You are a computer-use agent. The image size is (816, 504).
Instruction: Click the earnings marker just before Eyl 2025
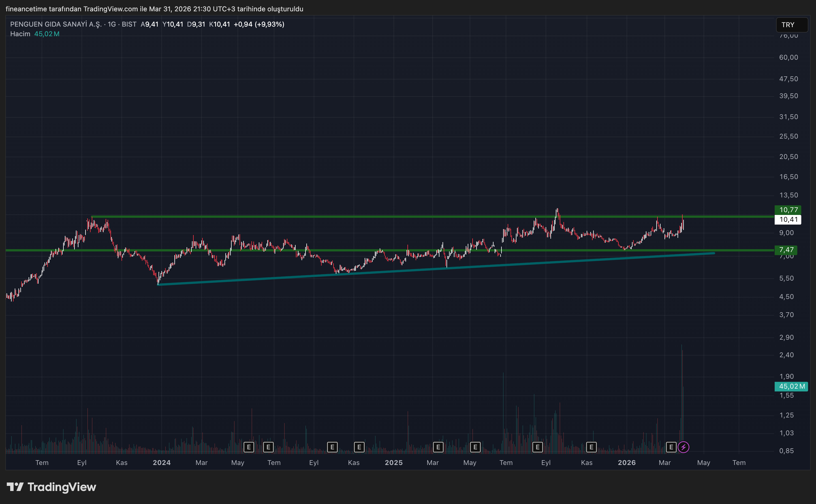tap(537, 447)
